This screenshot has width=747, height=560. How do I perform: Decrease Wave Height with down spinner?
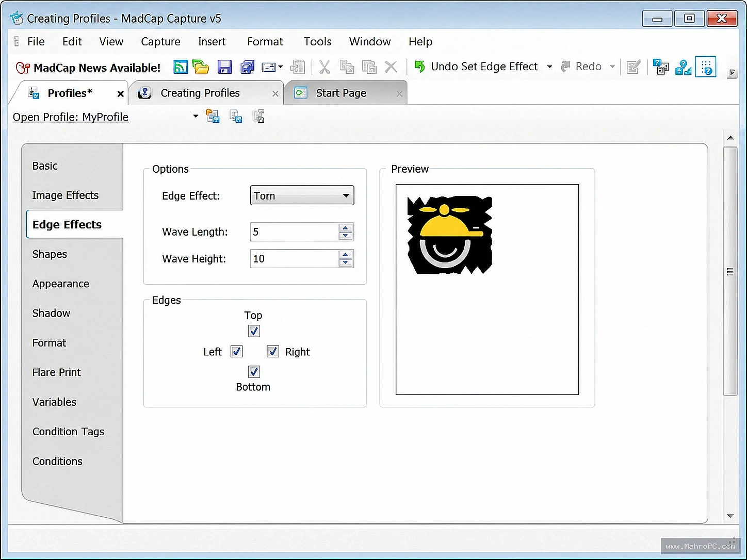346,262
